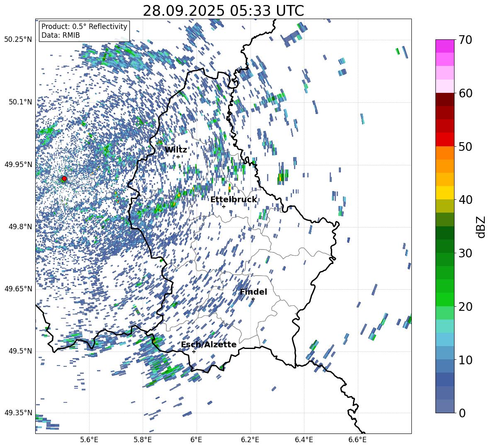This screenshot has width=491, height=448.
Task: Click the red radar site marker
Action: (x=64, y=179)
